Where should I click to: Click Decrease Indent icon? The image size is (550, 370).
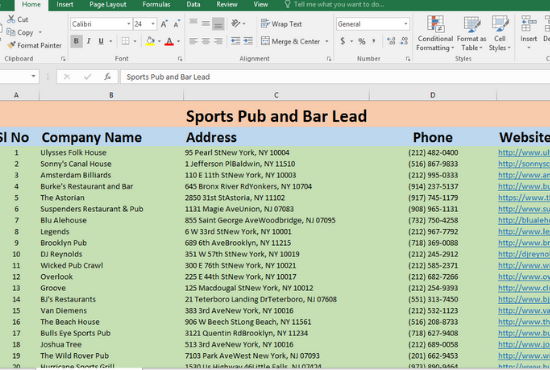click(235, 41)
